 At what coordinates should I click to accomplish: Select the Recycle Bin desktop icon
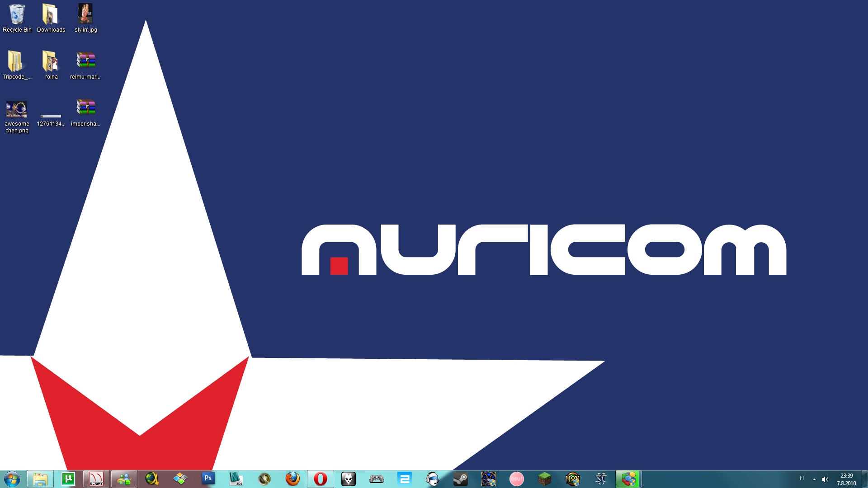[17, 19]
